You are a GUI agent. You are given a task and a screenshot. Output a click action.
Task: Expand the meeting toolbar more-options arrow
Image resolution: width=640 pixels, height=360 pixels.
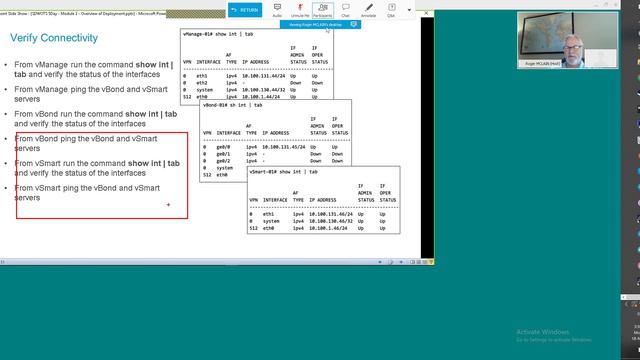[409, 10]
